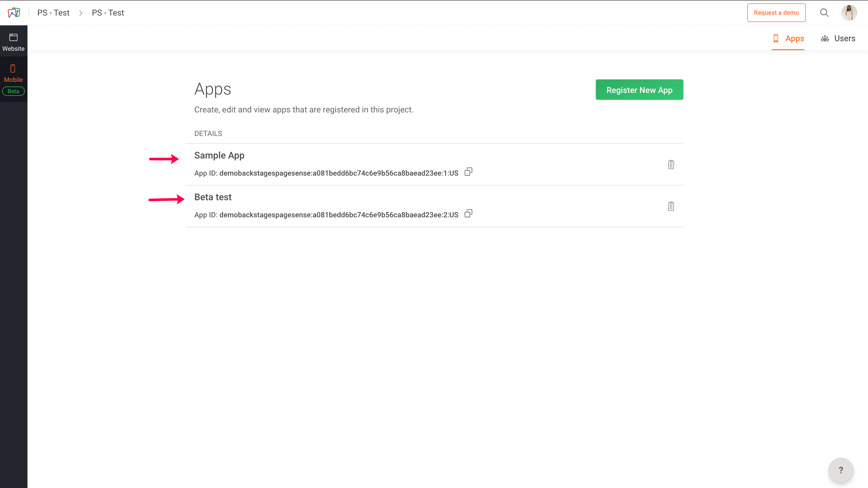Open the Sample App name

tap(219, 155)
